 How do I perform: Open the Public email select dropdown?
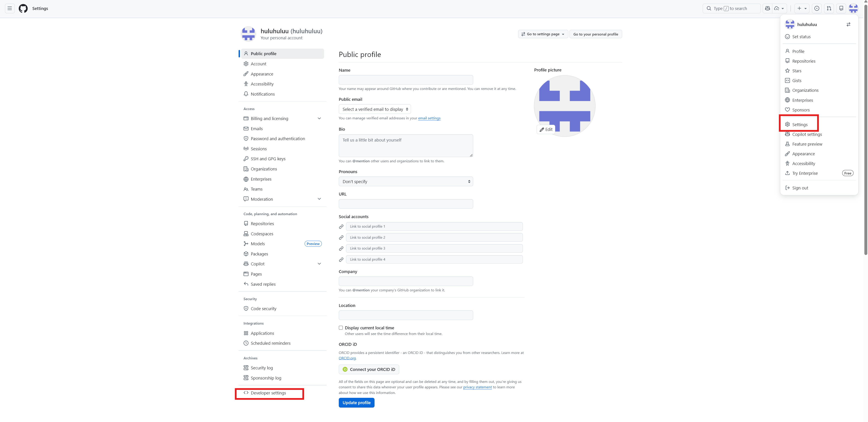[374, 109]
